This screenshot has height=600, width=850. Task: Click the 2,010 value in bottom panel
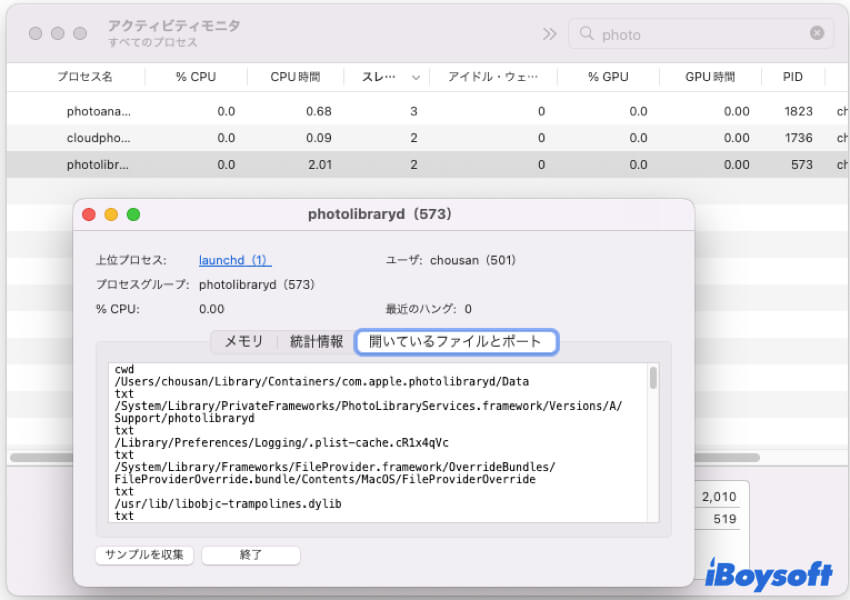point(719,496)
